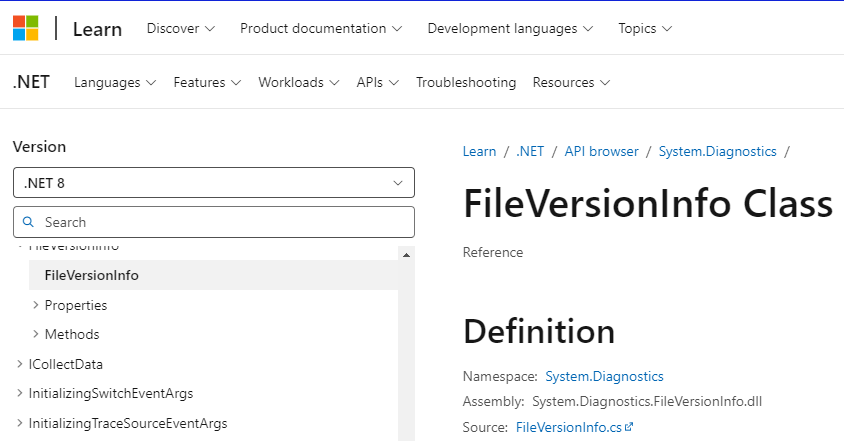This screenshot has height=441, width=844.
Task: Expand the Features dropdown
Action: point(207,82)
